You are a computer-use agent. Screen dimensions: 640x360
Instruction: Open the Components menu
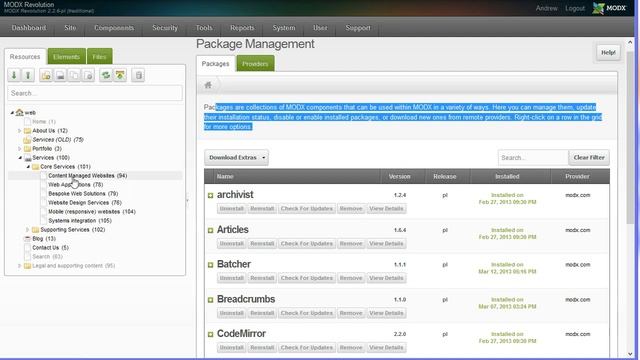114,28
